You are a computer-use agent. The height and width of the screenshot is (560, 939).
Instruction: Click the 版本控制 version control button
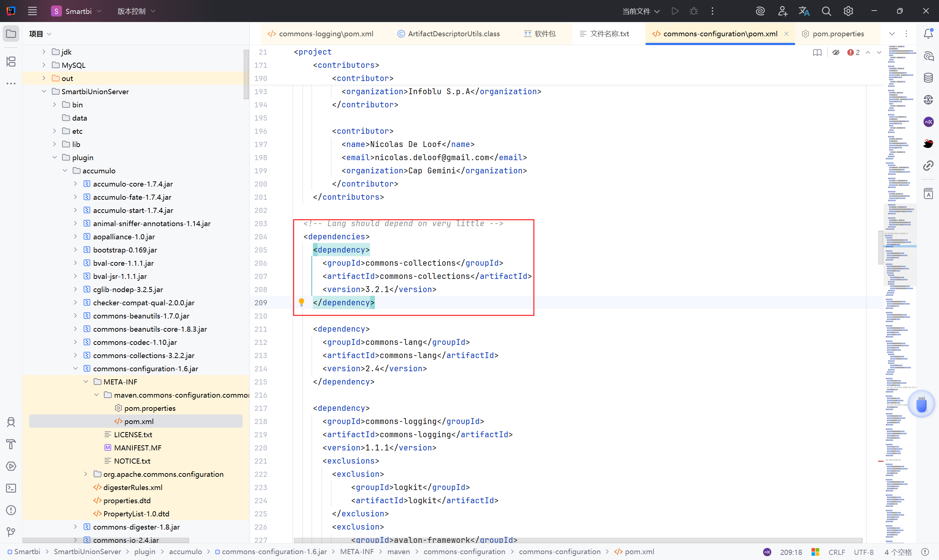[x=136, y=11]
